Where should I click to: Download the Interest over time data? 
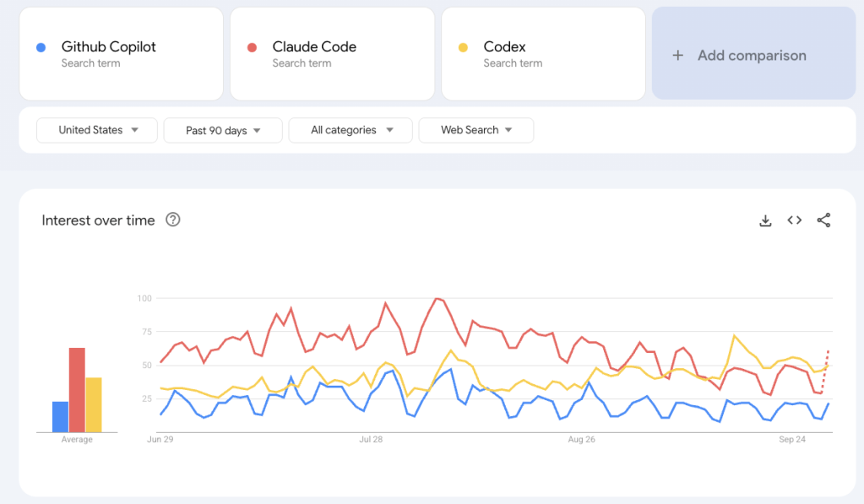765,220
